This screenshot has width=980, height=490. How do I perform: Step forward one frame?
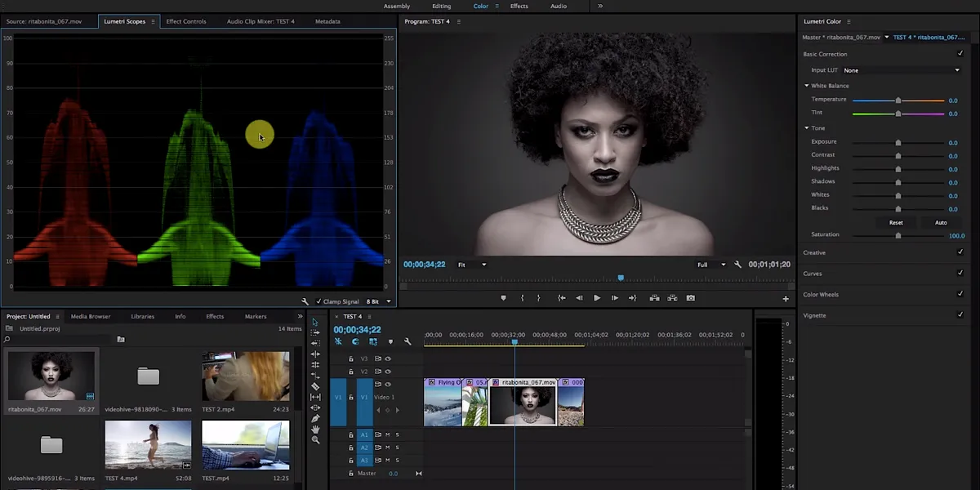[x=615, y=298]
